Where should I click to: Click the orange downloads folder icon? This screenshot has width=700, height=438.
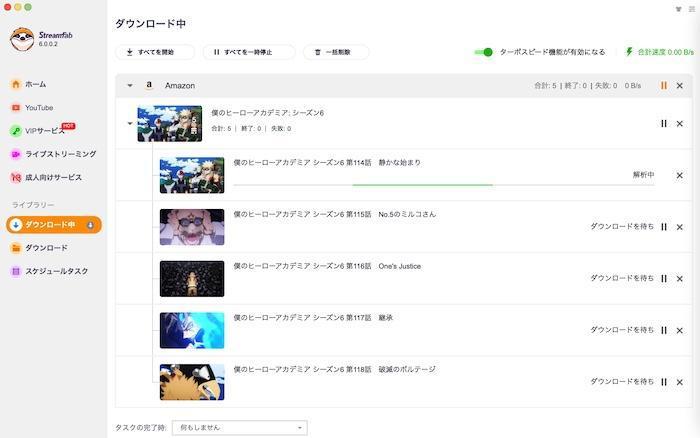pyautogui.click(x=16, y=248)
